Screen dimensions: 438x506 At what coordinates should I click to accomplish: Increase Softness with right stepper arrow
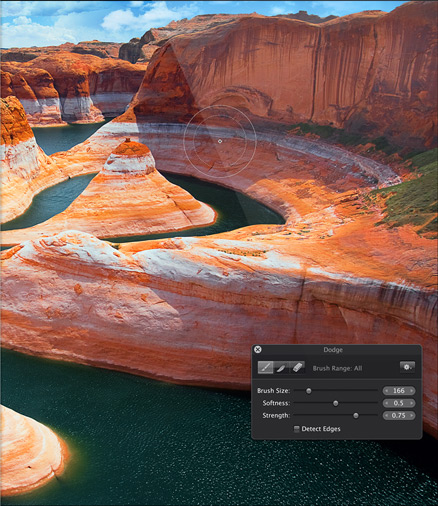tap(412, 403)
